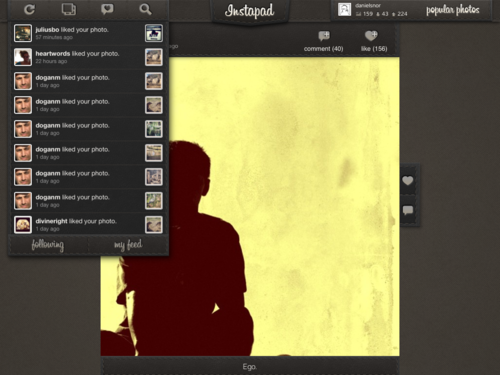Open the photo thumbnail liked by juliusbo
The width and height of the screenshot is (500, 375).
[154, 33]
